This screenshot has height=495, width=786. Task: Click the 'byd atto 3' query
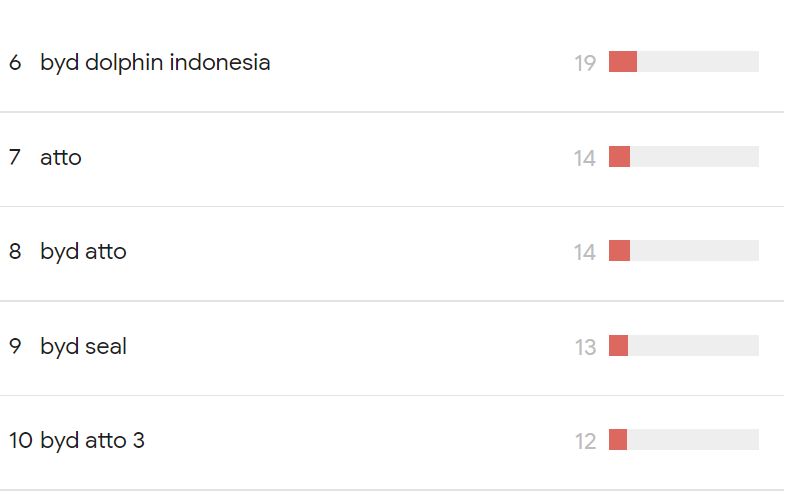point(92,440)
